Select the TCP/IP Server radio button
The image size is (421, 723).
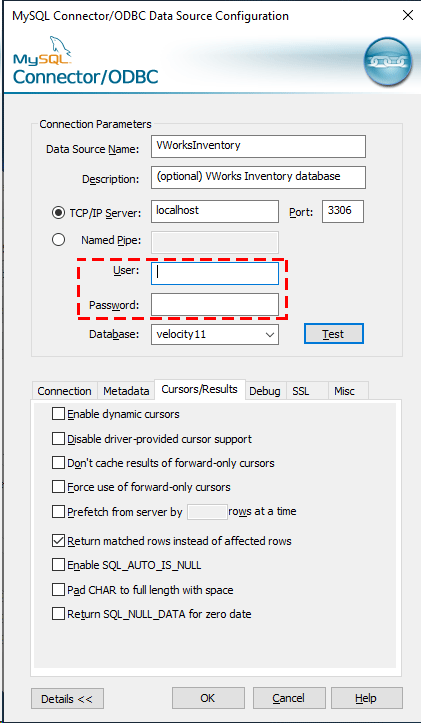[x=58, y=213]
